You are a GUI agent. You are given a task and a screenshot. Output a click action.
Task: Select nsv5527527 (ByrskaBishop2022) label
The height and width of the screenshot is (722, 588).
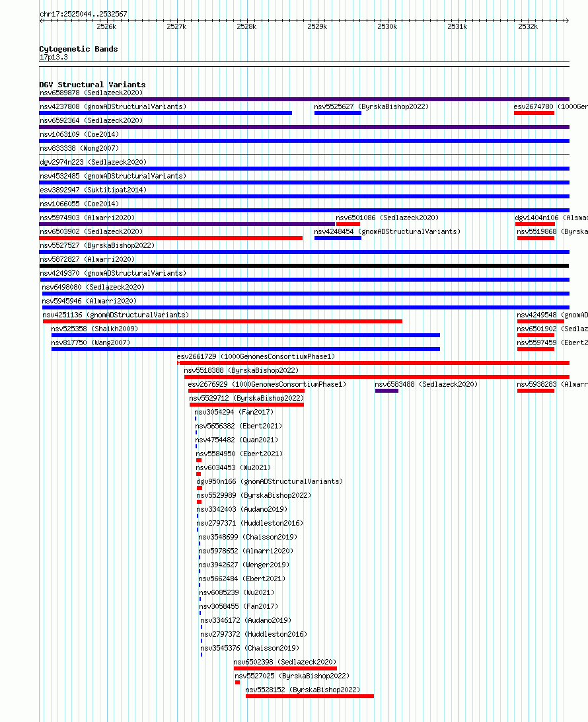pos(97,245)
